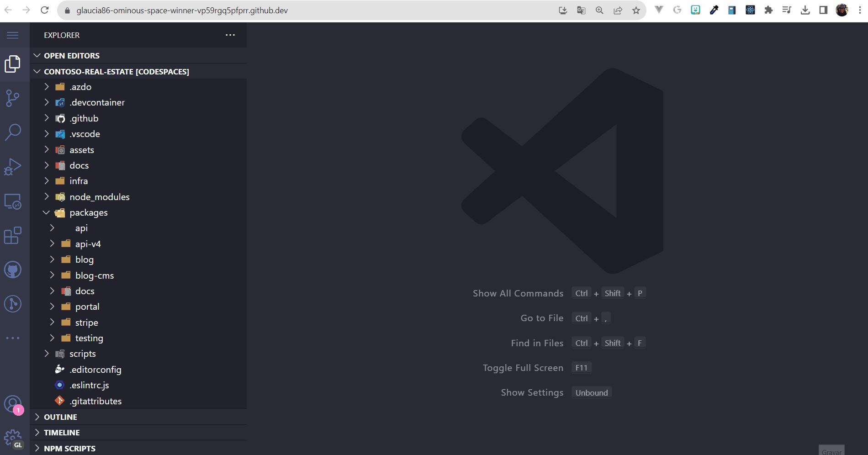
Task: Expand the api folder under packages
Action: click(138, 228)
